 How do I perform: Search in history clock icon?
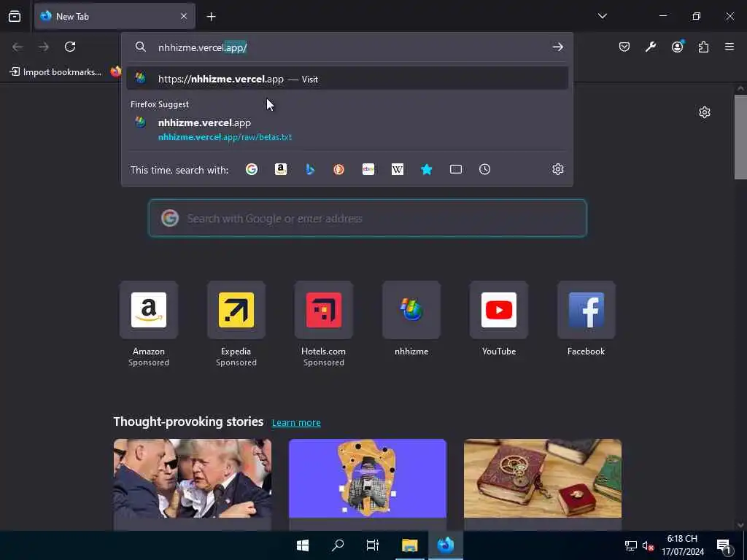(484, 169)
